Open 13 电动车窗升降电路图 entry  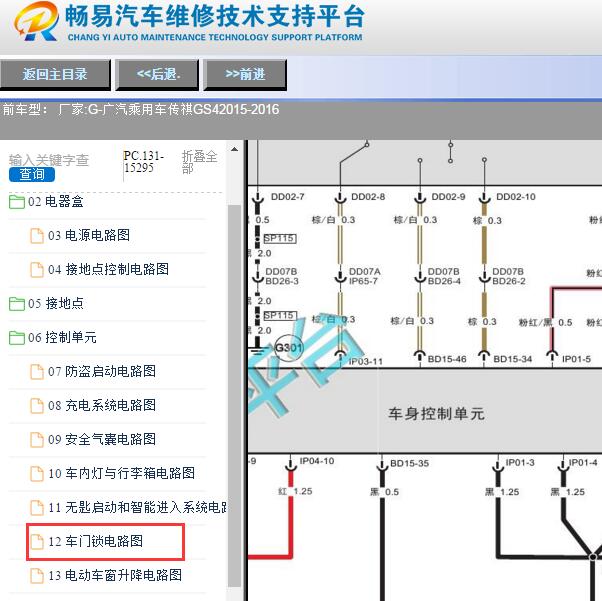(115, 575)
